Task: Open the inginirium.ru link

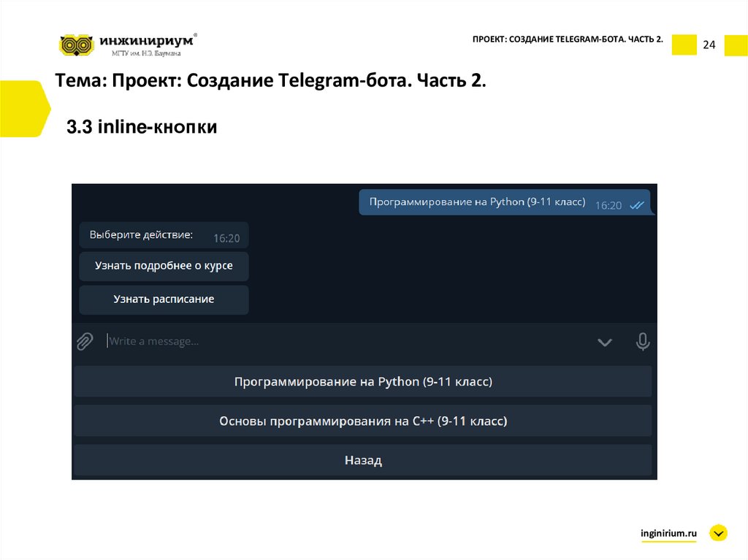Action: (x=668, y=533)
